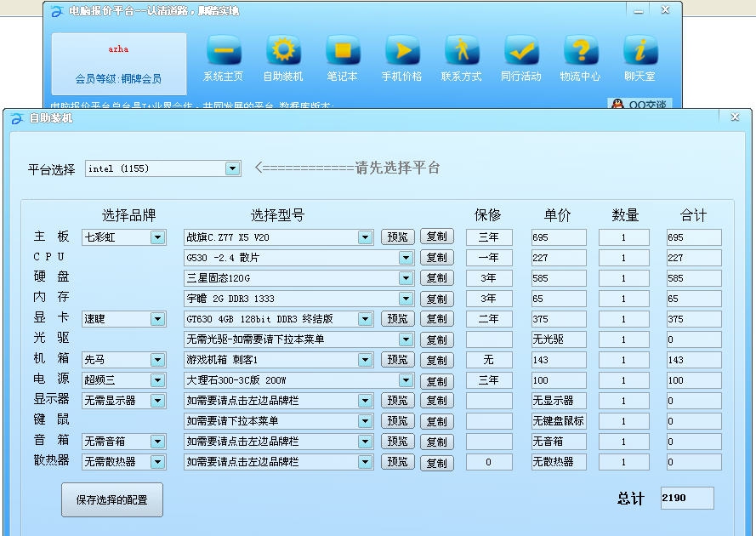Click the main window logo icon in title bar
Image resolution: width=756 pixels, height=536 pixels.
(57, 11)
